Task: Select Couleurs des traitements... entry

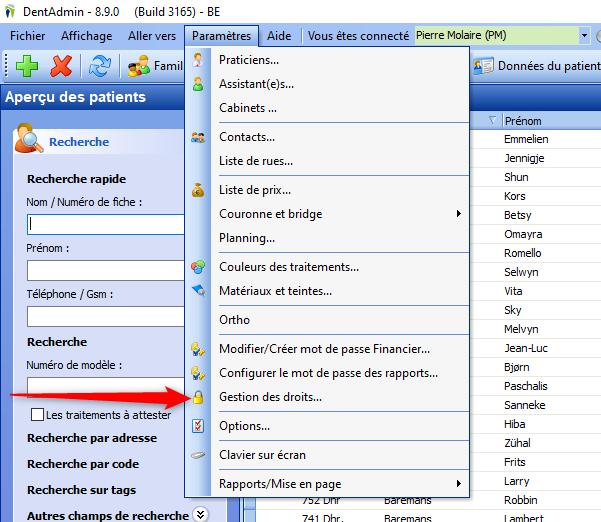Action: [x=327, y=267]
